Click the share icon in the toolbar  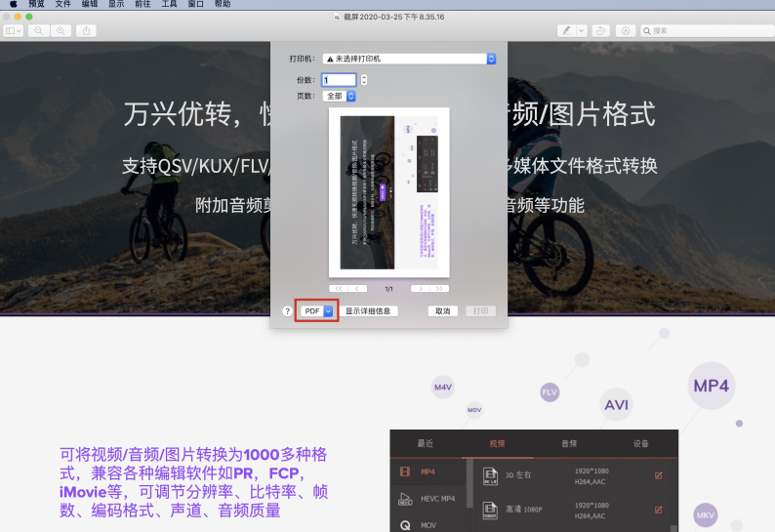pyautogui.click(x=87, y=30)
